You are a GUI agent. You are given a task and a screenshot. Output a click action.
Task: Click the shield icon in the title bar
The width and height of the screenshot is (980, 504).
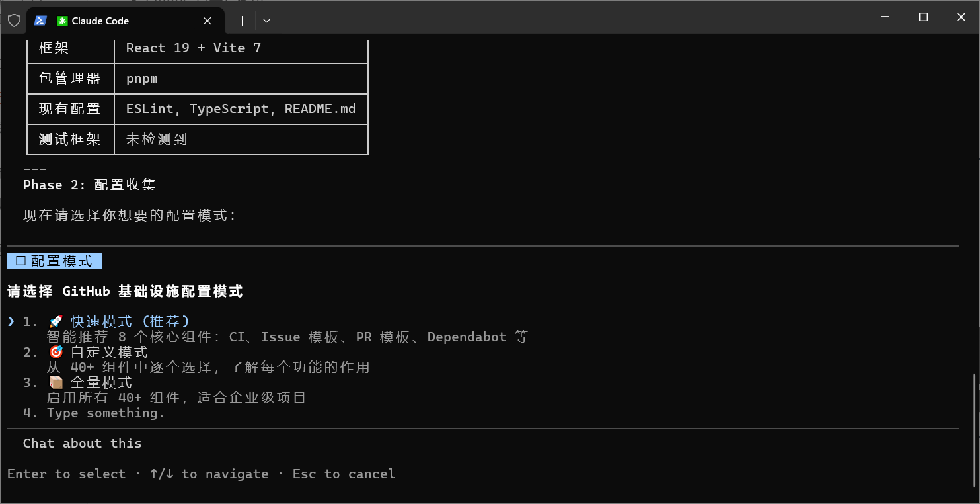[x=14, y=20]
